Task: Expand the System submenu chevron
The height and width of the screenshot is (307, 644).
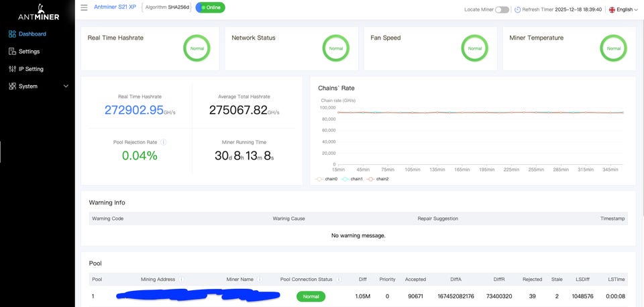Action: click(66, 86)
